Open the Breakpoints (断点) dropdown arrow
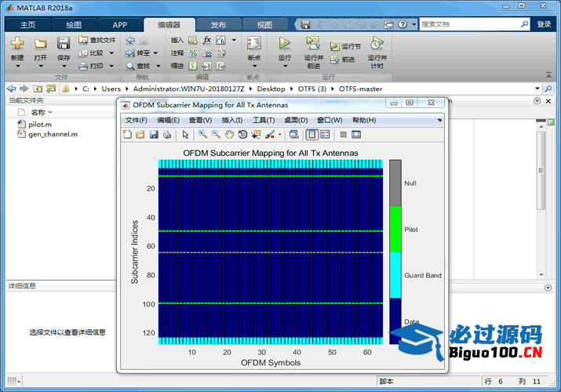This screenshot has height=392, width=561. pos(254,67)
